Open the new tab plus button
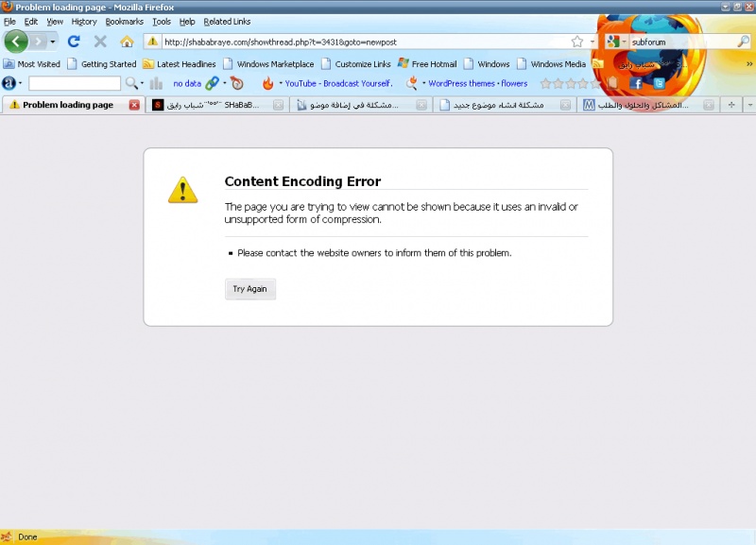756x545 pixels. pyautogui.click(x=730, y=105)
